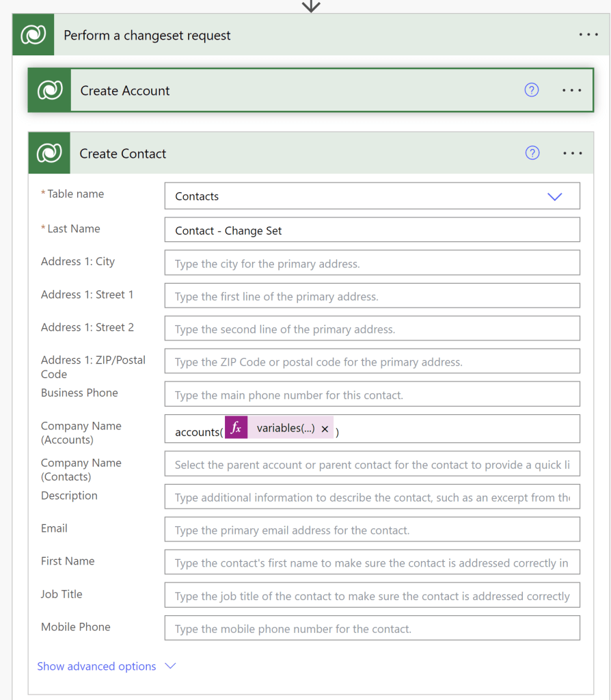This screenshot has width=611, height=700.
Task: Open ellipsis menu on Create Contact
Action: point(573,153)
